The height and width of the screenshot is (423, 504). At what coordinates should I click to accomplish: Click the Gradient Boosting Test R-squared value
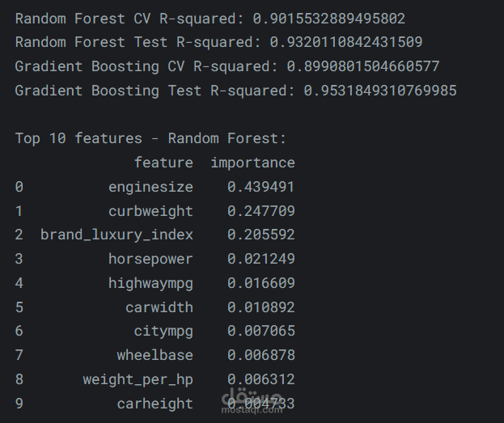point(380,91)
